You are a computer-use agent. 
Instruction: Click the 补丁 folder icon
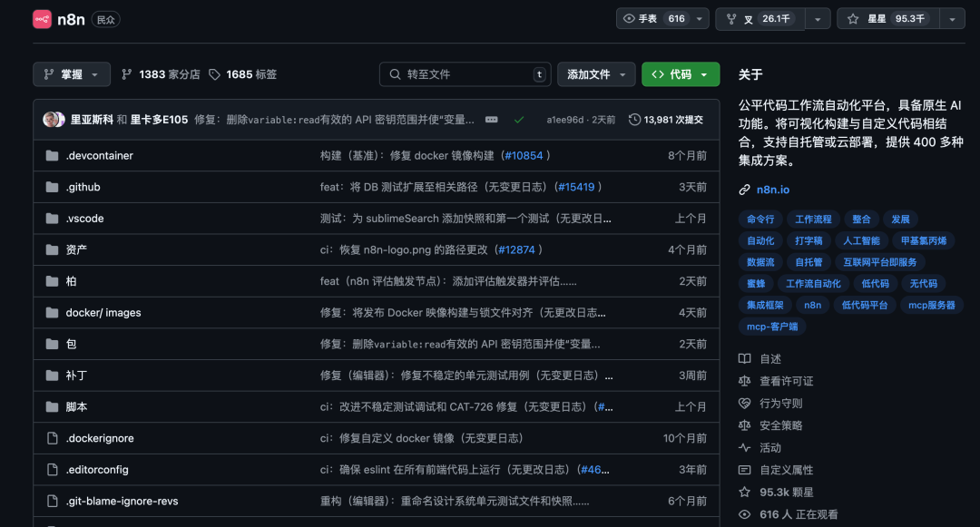click(53, 376)
